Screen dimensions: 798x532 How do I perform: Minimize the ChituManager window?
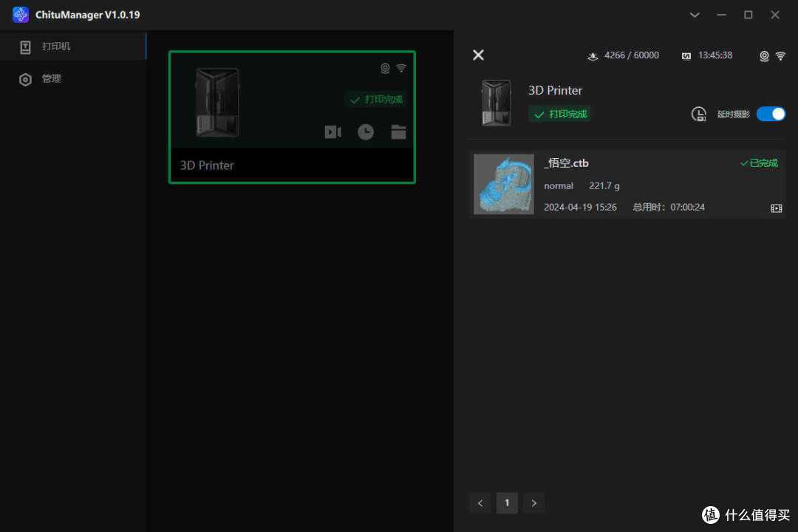click(721, 15)
